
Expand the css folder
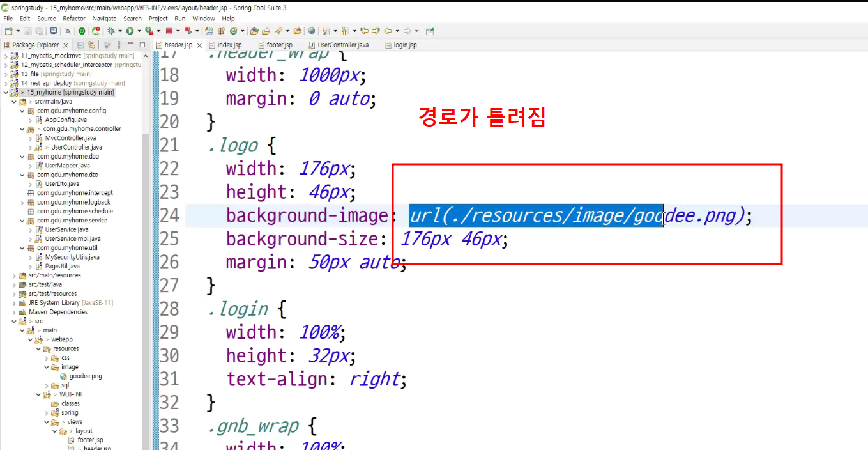(x=47, y=358)
